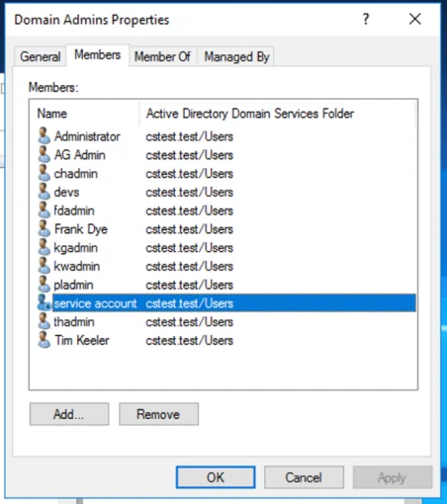Switch to the Managed By tab
Image resolution: width=447 pixels, height=504 pixels.
(x=236, y=57)
